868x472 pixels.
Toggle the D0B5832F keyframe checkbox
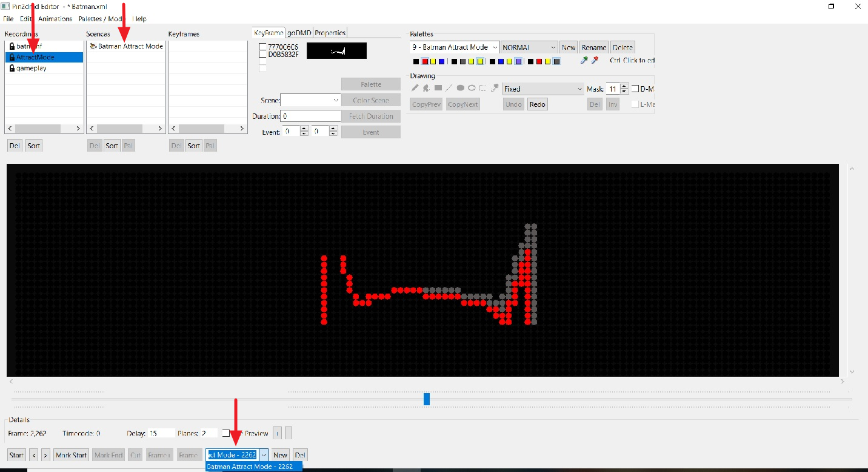(263, 54)
